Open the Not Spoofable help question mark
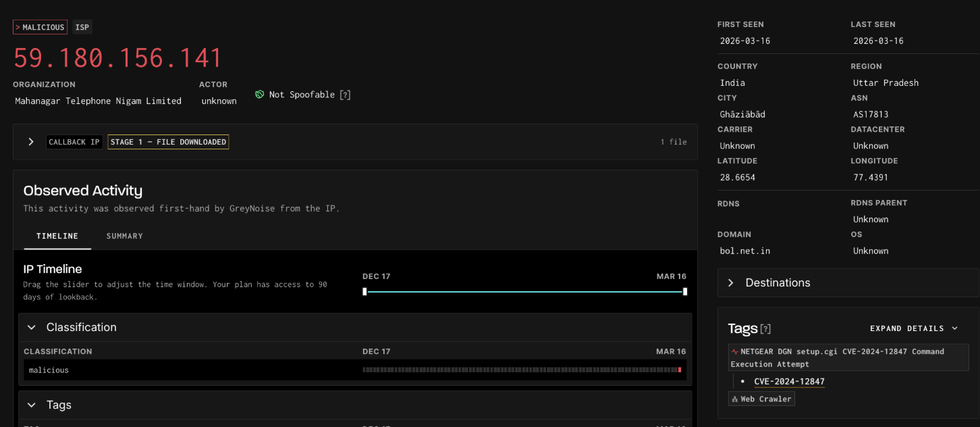This screenshot has height=427, width=980. 345,95
